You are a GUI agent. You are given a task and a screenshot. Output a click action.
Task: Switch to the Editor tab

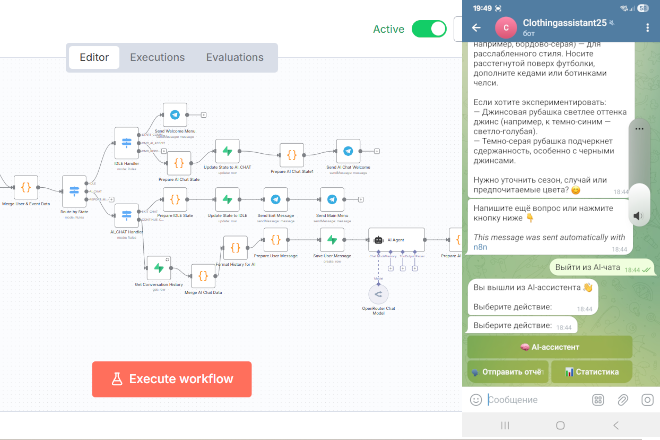(x=94, y=57)
